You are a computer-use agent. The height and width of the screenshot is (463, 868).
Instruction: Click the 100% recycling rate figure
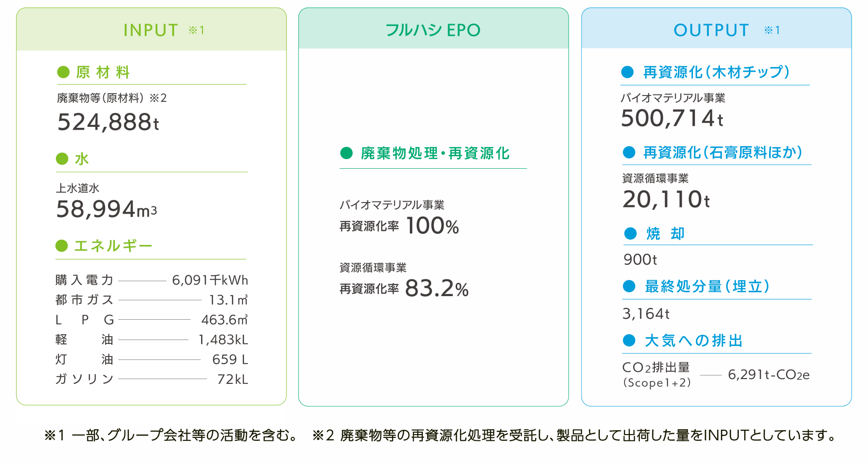tap(433, 226)
